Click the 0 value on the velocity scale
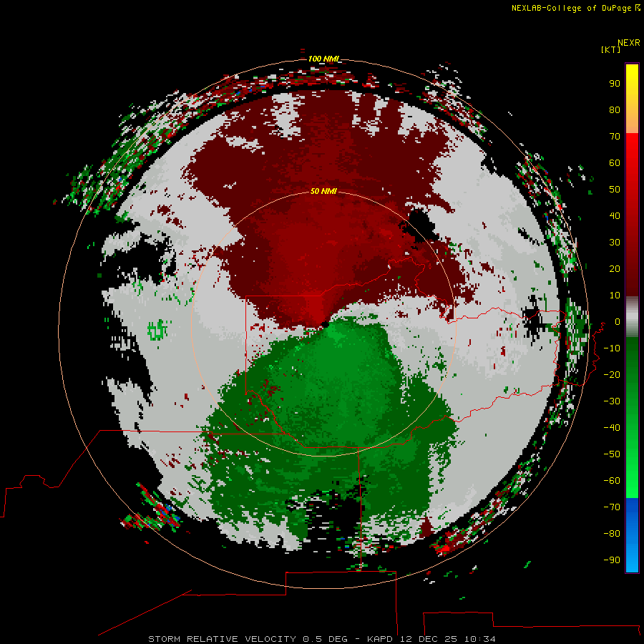Screen dimensions: 644x644 (617, 322)
